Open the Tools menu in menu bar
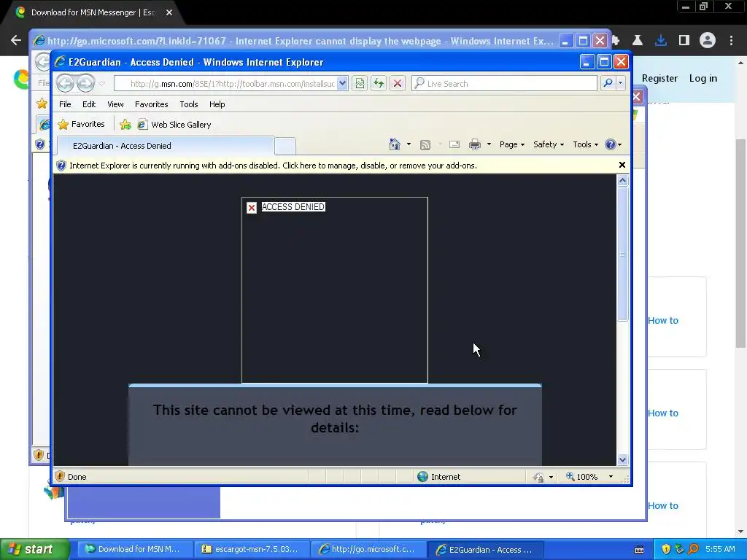This screenshot has height=560, width=747. click(x=189, y=104)
